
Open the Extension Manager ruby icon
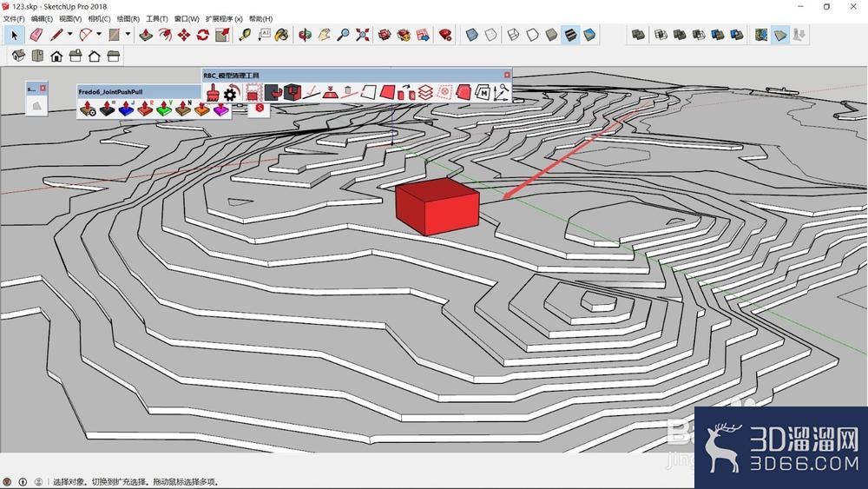(445, 35)
